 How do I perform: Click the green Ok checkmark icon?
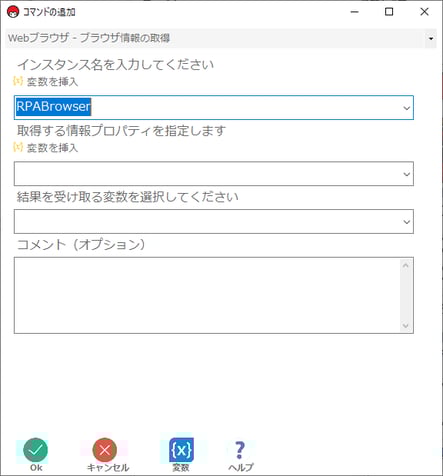click(36, 450)
